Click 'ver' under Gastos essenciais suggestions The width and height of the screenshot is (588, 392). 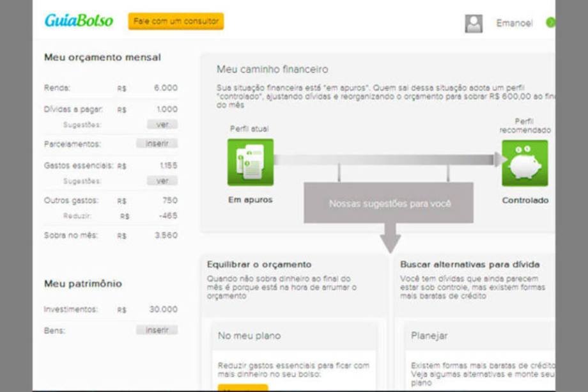pos(162,181)
